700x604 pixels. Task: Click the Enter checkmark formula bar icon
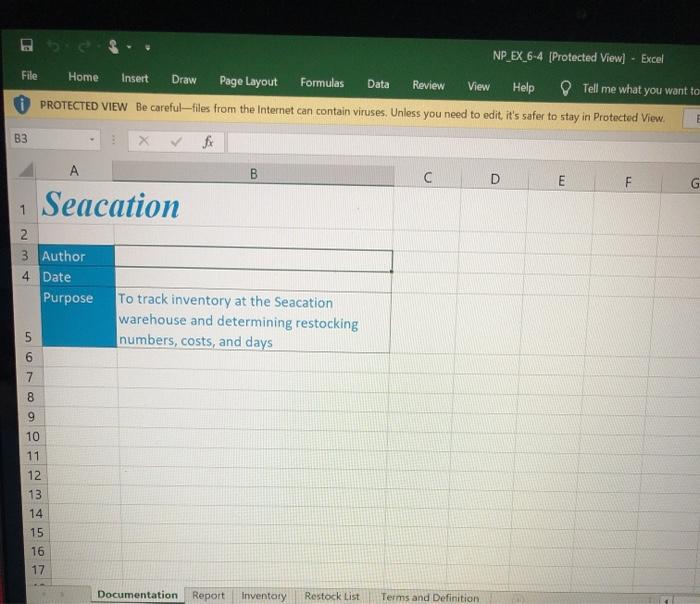point(176,142)
